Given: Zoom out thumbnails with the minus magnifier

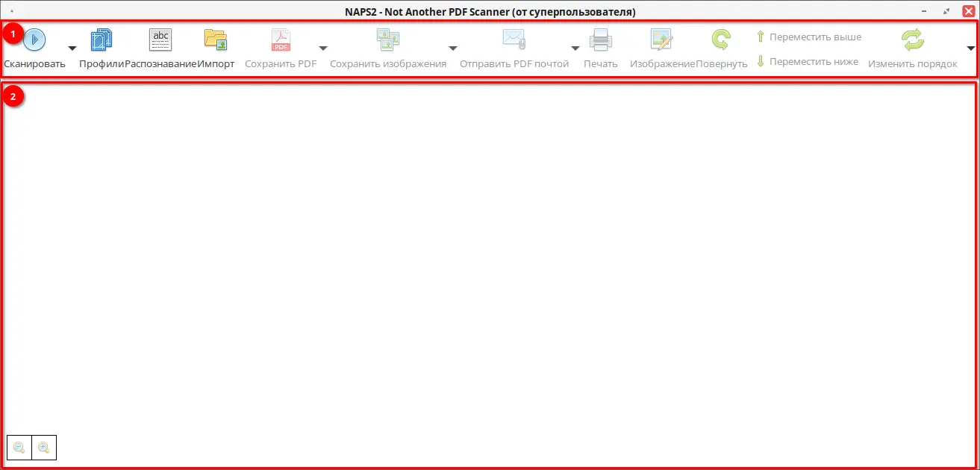Looking at the screenshot, I should click(19, 448).
